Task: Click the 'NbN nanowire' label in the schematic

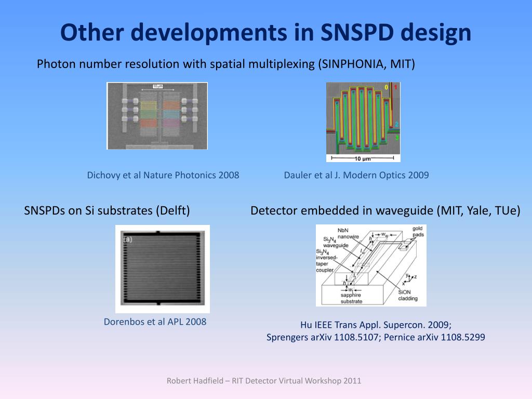Action: pyautogui.click(x=348, y=233)
